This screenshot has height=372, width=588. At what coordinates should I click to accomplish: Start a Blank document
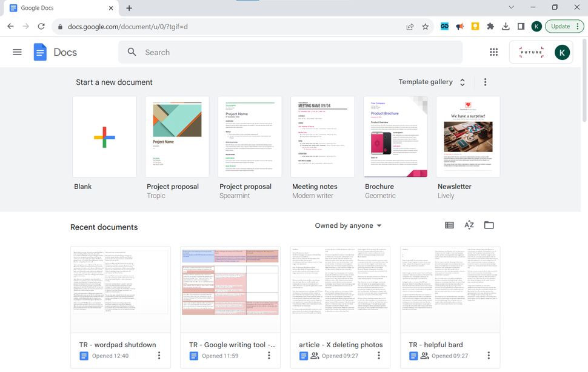tap(104, 136)
